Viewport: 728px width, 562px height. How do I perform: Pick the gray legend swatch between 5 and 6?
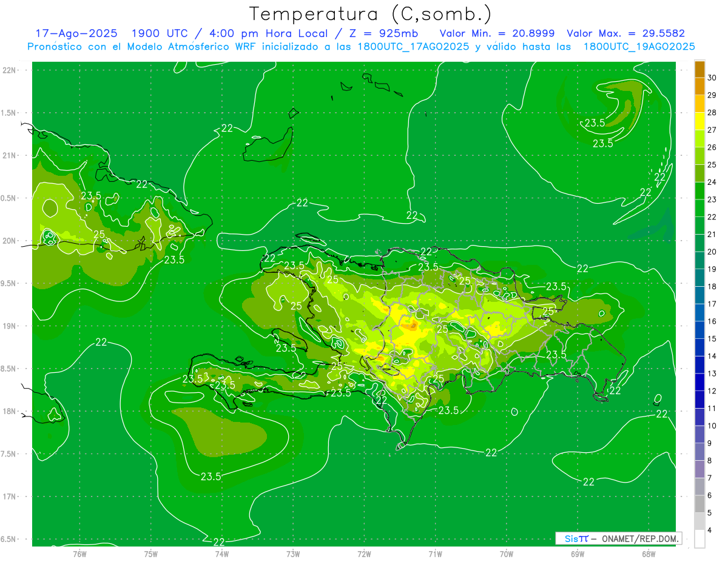[699, 504]
